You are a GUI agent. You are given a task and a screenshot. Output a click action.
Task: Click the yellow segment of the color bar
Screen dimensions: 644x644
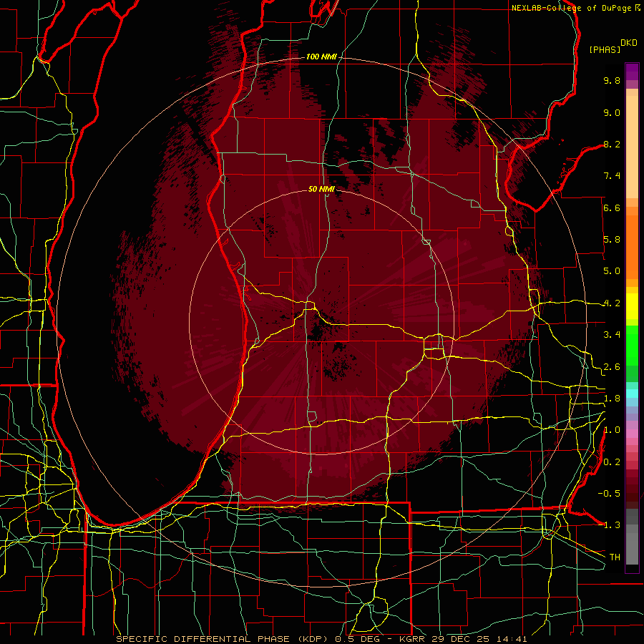click(x=632, y=306)
